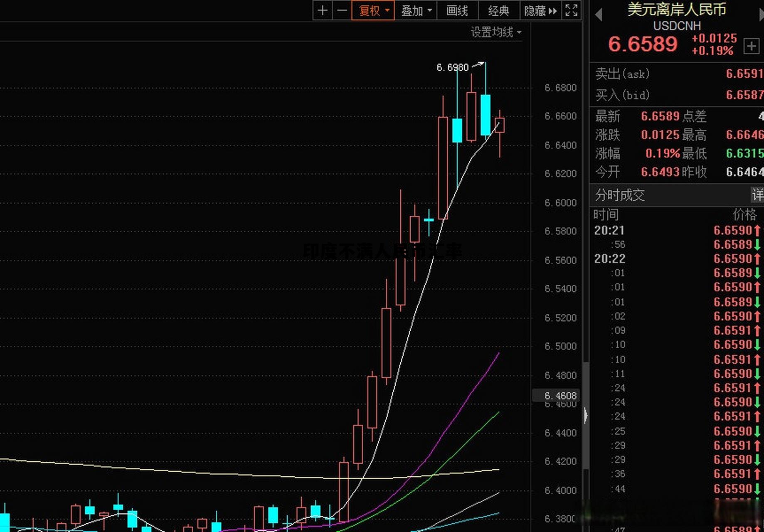The width and height of the screenshot is (764, 532).
Task: Click the 美元离岸人民币 instrument title
Action: (x=677, y=10)
